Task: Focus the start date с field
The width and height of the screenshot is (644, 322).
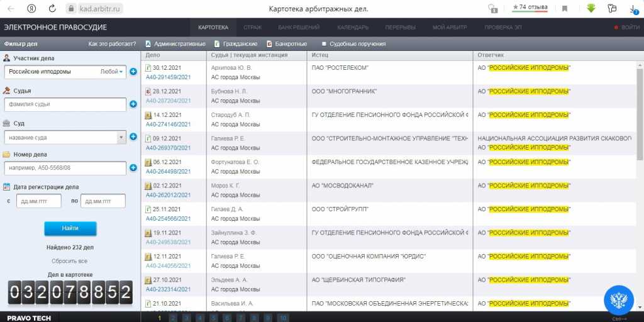Action: point(38,201)
